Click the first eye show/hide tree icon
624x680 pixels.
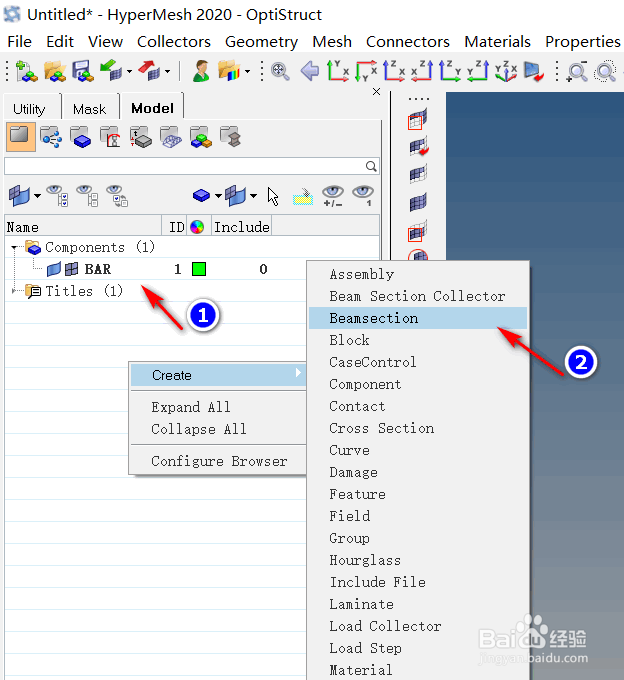[x=58, y=196]
